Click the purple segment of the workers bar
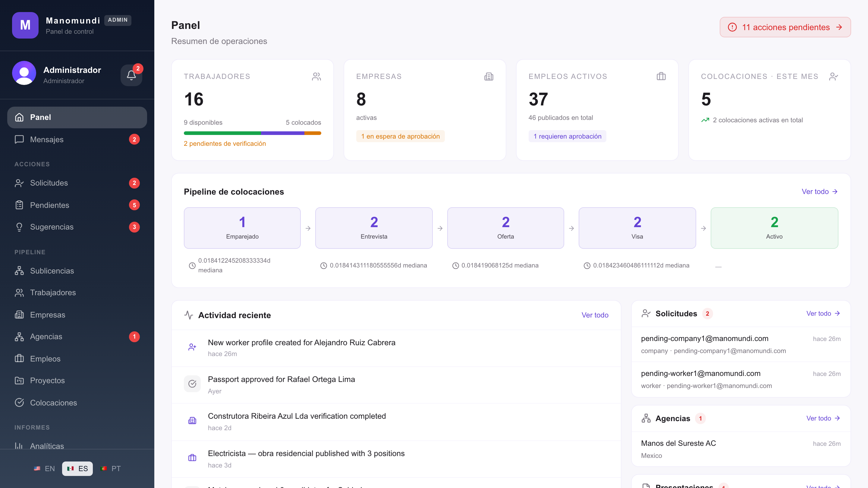The height and width of the screenshot is (488, 868). tap(283, 133)
